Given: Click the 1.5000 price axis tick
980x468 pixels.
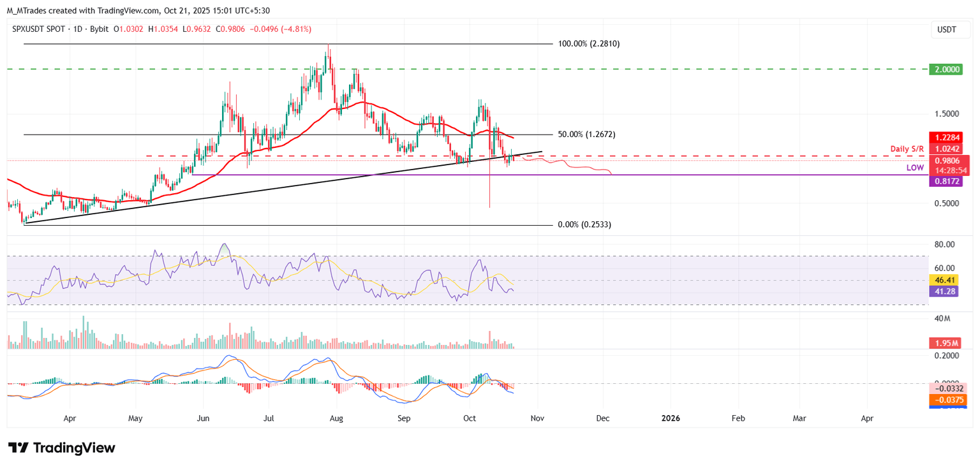Looking at the screenshot, I should [x=946, y=113].
